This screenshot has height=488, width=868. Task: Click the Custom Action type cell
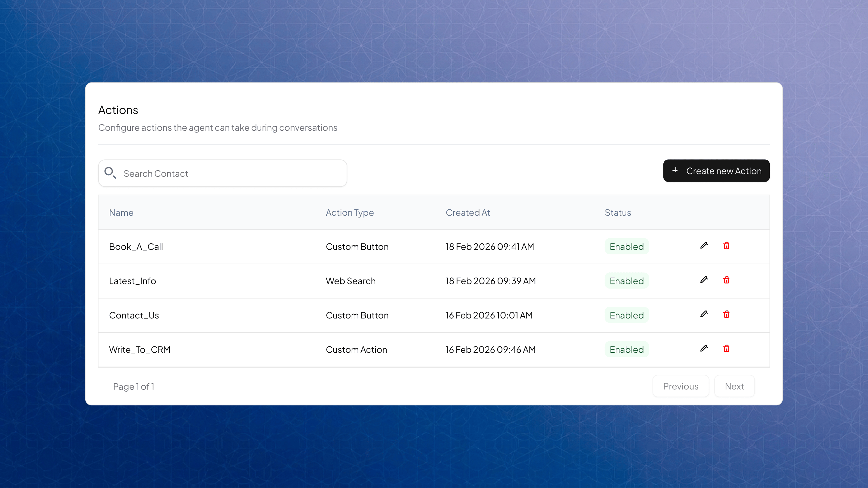pyautogui.click(x=357, y=349)
